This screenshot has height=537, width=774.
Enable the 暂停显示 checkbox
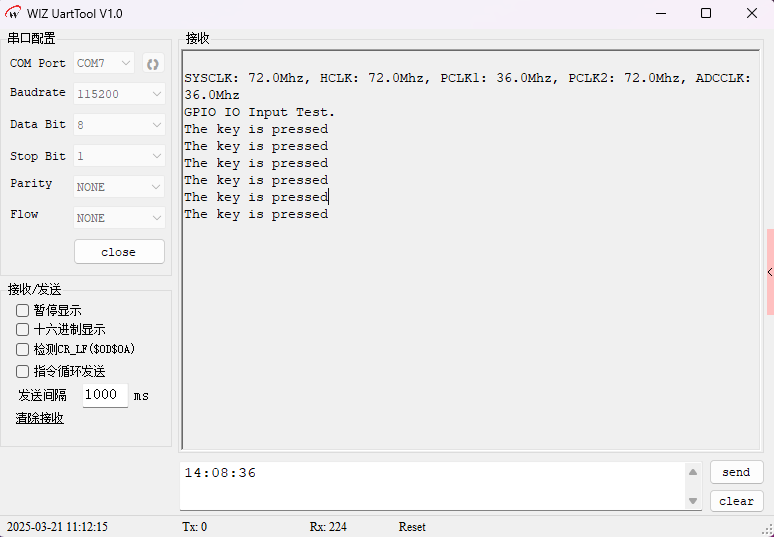(23, 311)
